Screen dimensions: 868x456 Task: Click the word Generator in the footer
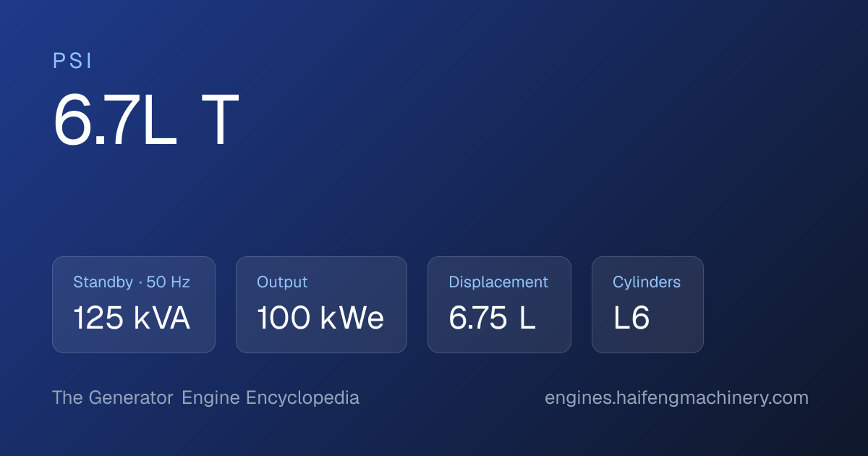pyautogui.click(x=131, y=398)
